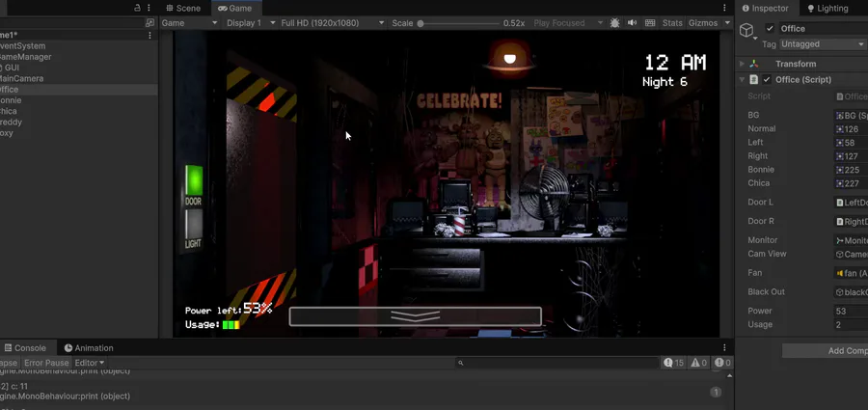Open the Lighting tab
Viewport: 868px width, 410px height.
[827, 9]
